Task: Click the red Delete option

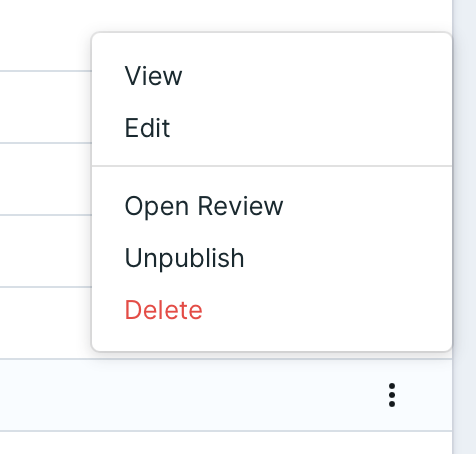Action: [272, 310]
